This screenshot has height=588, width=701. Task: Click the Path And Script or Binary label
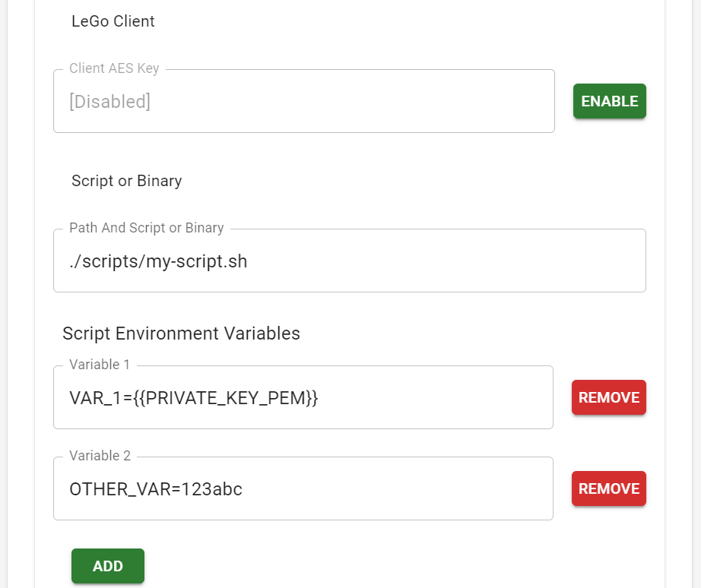coord(146,228)
